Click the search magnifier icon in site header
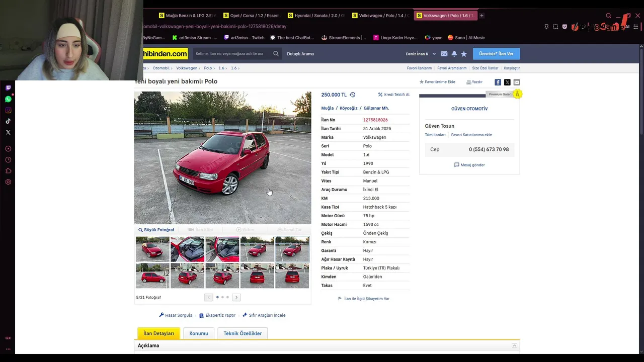Image resolution: width=644 pixels, height=362 pixels. (276, 54)
